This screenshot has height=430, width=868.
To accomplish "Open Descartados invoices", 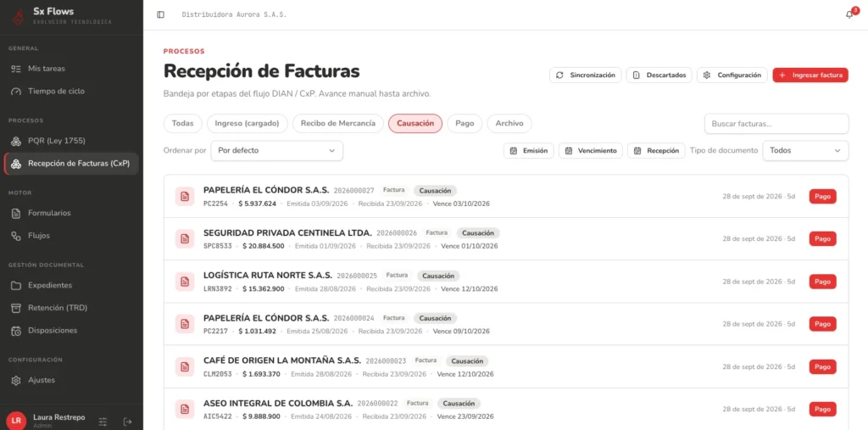I will pyautogui.click(x=659, y=75).
